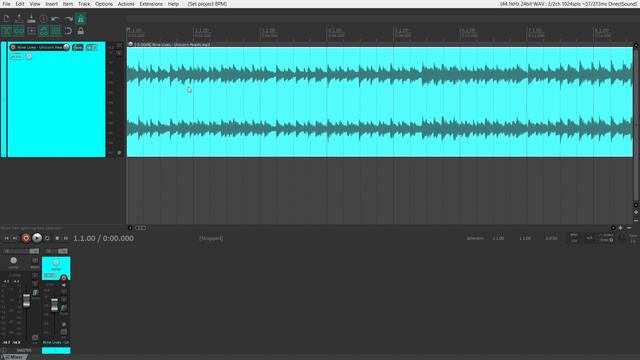Click the Redo arrow icon
The image size is (640, 360).
[x=68, y=19]
